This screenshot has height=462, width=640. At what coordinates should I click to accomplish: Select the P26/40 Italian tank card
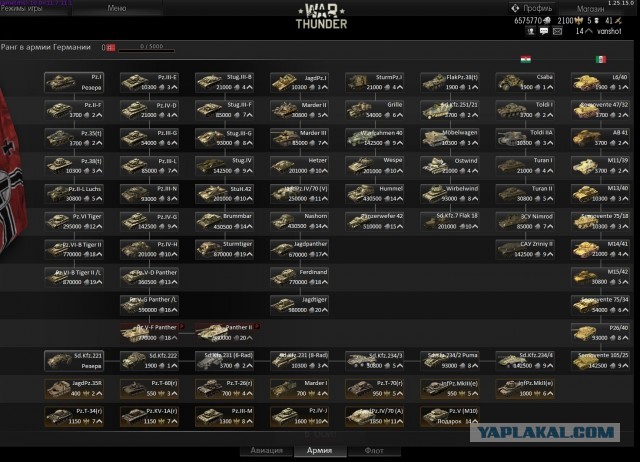tap(600, 333)
